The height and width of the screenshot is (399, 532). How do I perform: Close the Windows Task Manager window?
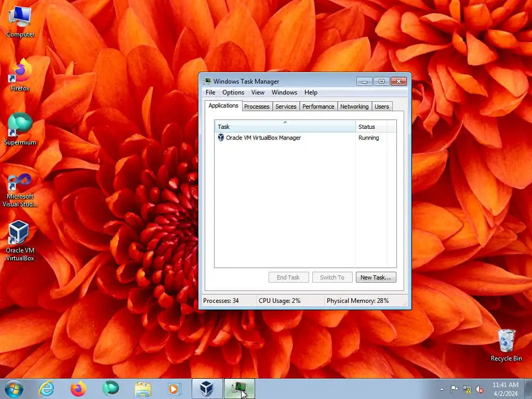click(x=398, y=82)
